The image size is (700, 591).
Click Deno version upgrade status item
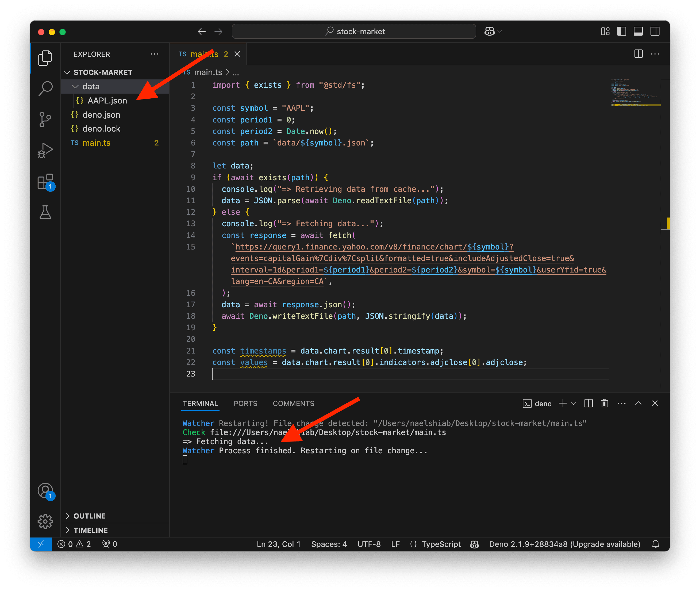pyautogui.click(x=565, y=544)
